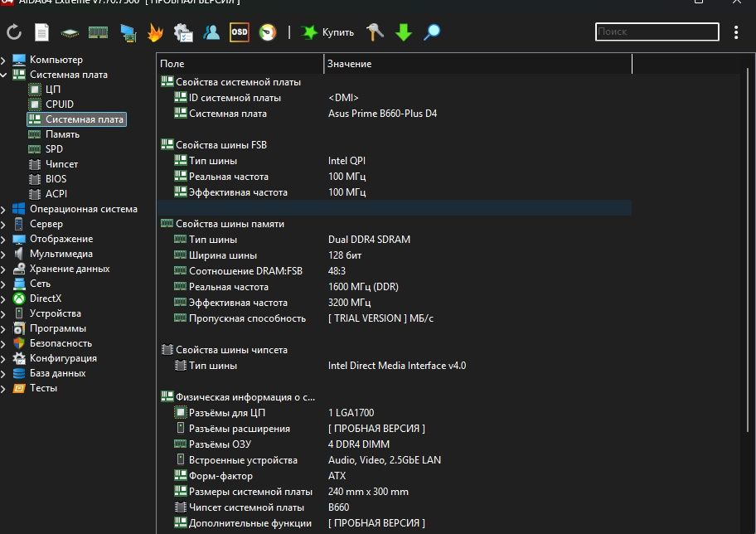
Task: Click the drive icon beside Хранение данных
Action: (x=19, y=269)
